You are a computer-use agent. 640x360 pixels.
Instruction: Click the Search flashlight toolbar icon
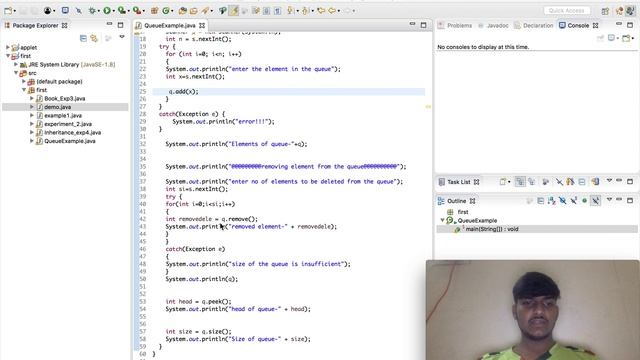click(x=205, y=11)
